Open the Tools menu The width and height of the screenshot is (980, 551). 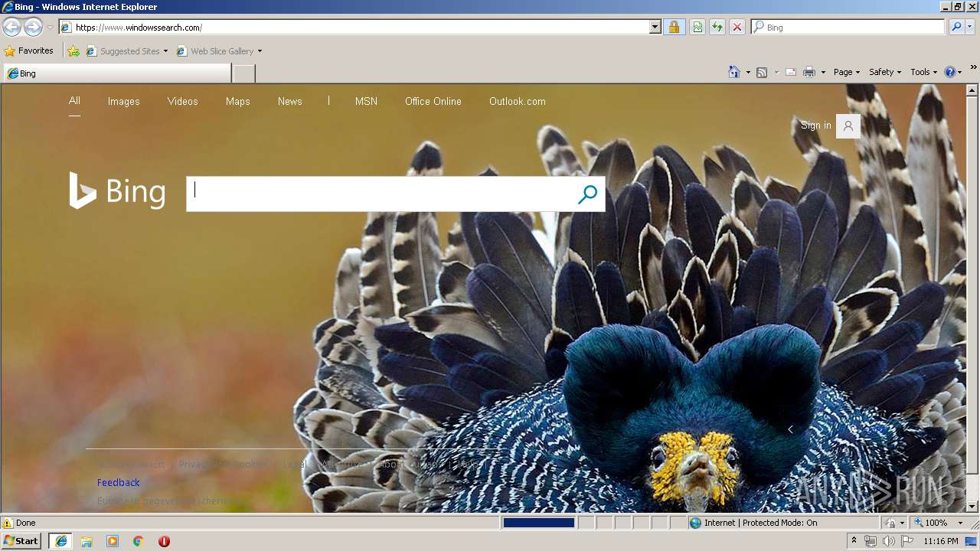click(924, 72)
